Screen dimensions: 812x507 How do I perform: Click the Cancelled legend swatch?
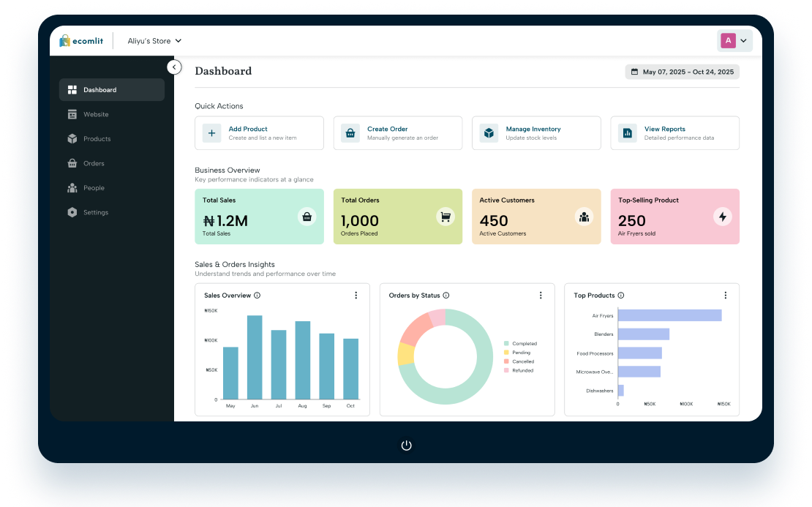pos(506,361)
